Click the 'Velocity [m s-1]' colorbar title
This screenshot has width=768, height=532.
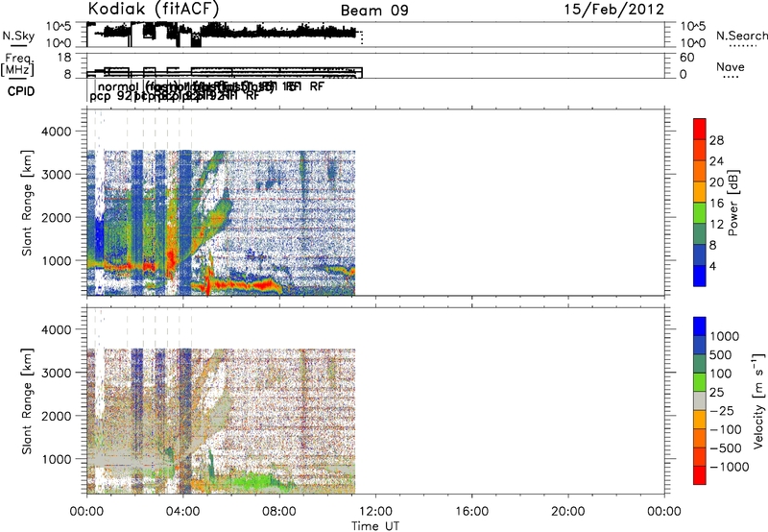[758, 400]
